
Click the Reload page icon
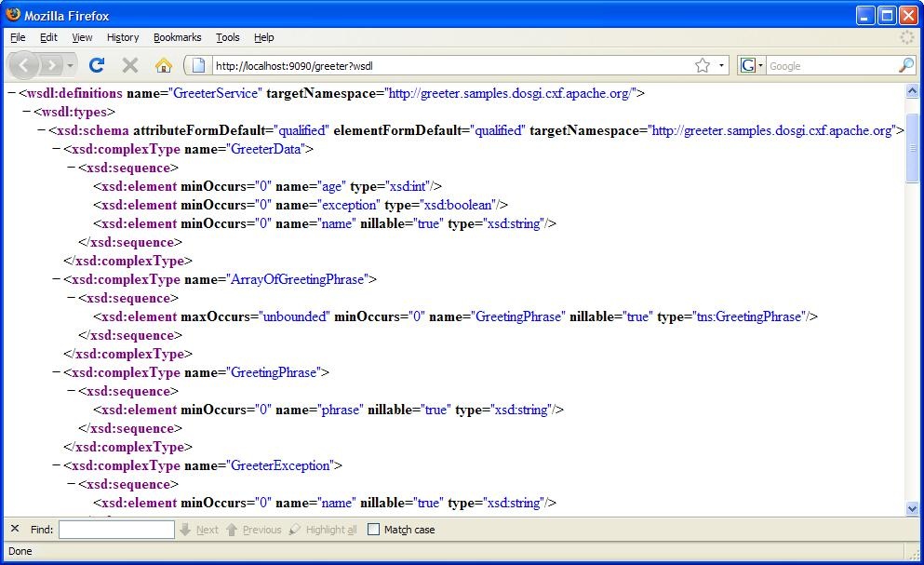point(96,65)
